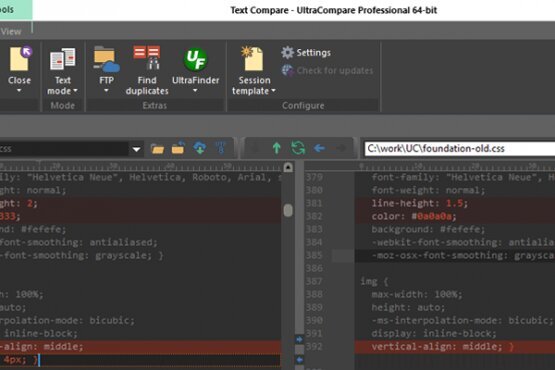The image size is (555, 370).
Task: Click line number 392 in right pane
Action: pyautogui.click(x=314, y=346)
